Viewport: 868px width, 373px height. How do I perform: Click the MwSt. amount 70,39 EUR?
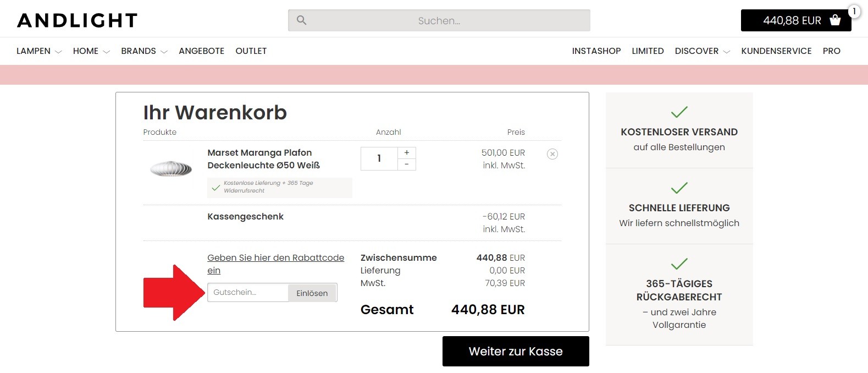point(505,283)
